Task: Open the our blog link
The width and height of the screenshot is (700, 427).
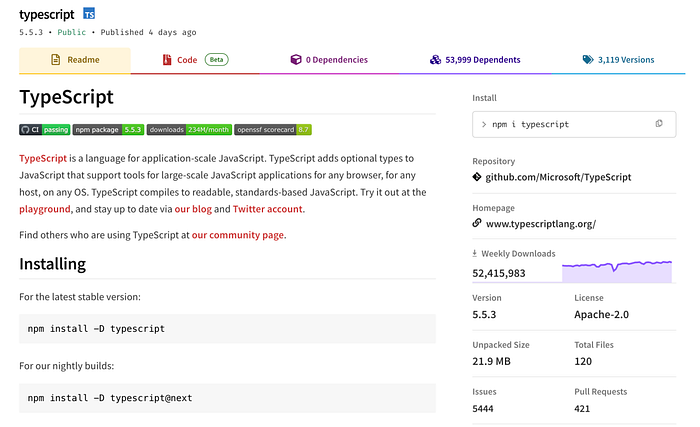Action: click(x=193, y=209)
